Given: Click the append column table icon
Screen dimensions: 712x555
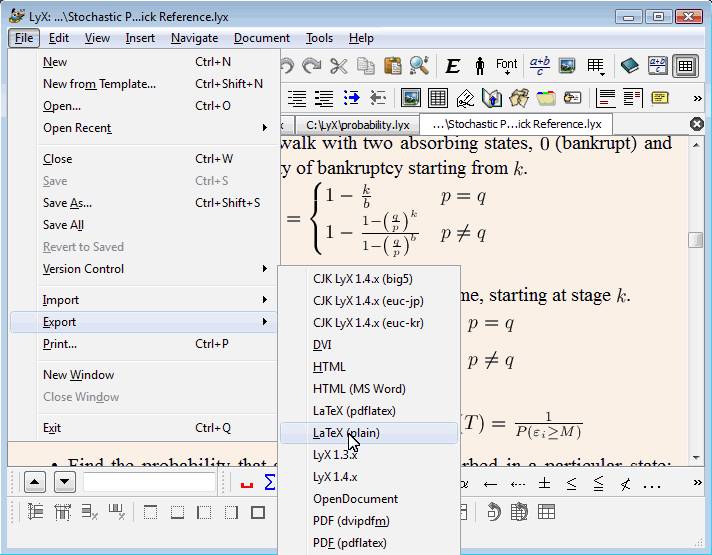Looking at the screenshot, I should tap(63, 512).
